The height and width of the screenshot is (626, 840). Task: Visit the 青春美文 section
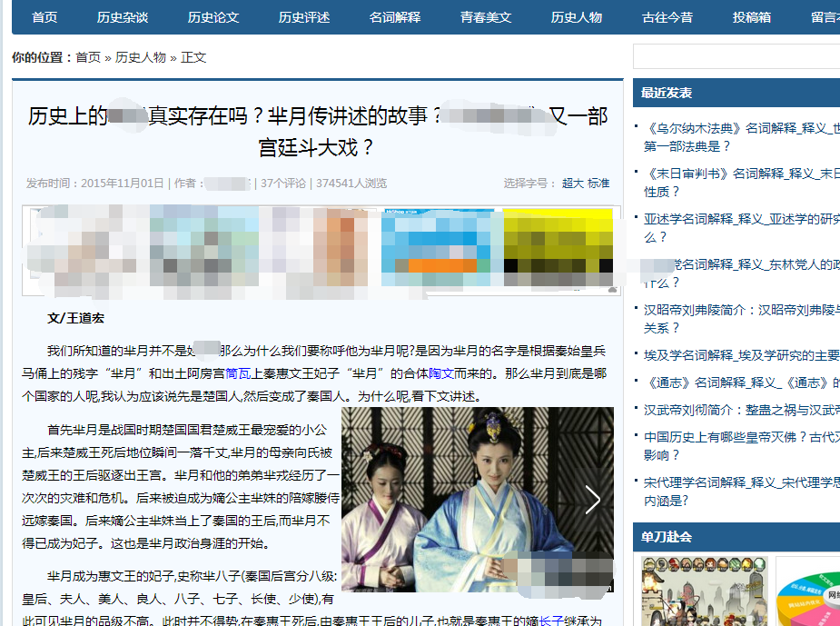coord(485,17)
